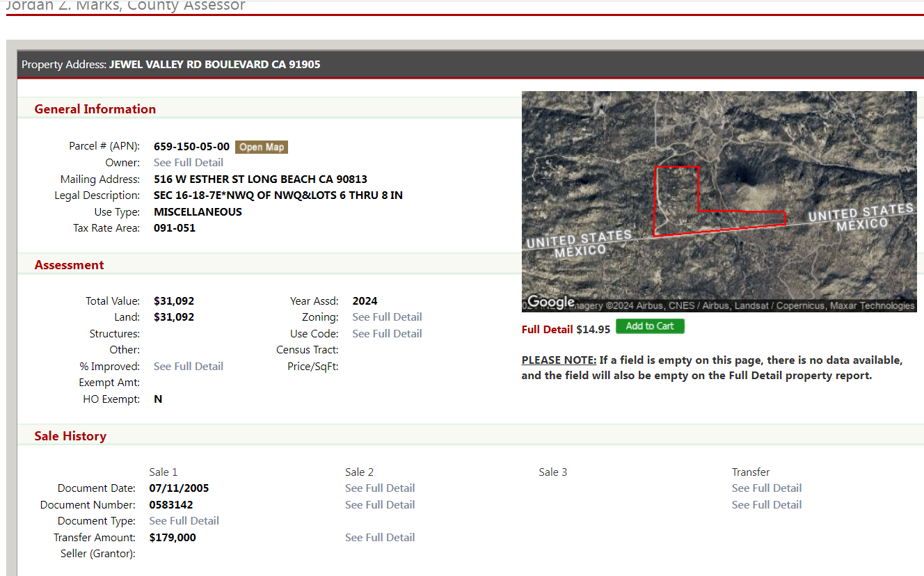Click the Transfer column header

751,472
